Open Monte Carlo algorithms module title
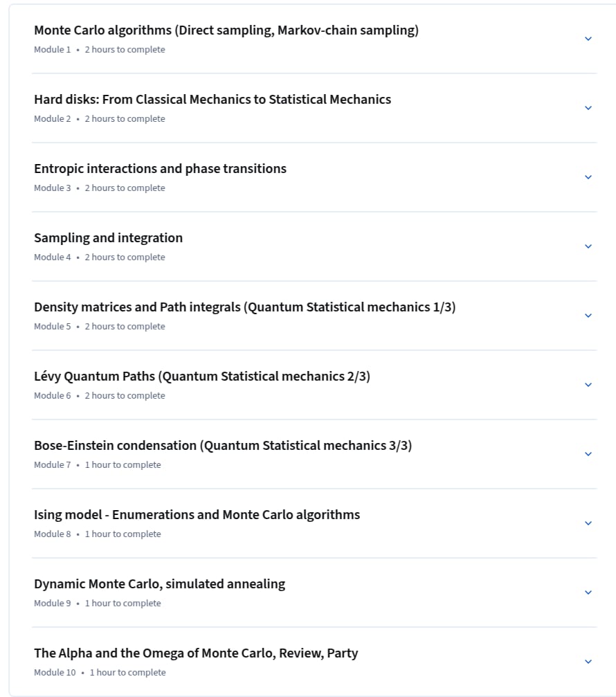This screenshot has height=697, width=616. tap(226, 30)
